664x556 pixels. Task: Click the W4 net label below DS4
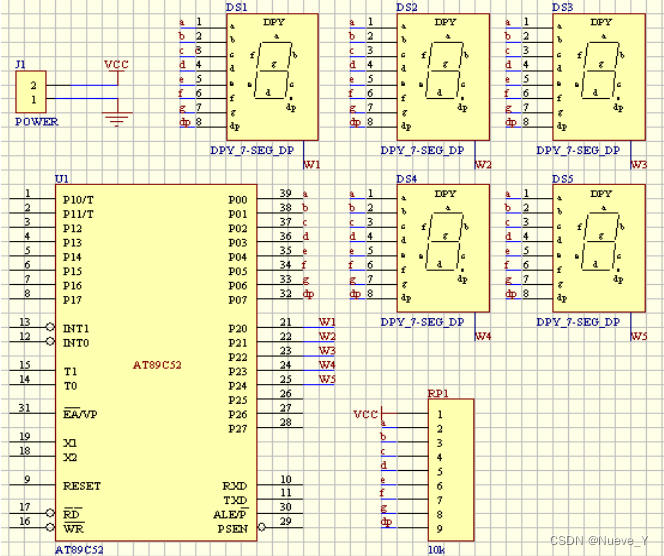pyautogui.click(x=483, y=336)
